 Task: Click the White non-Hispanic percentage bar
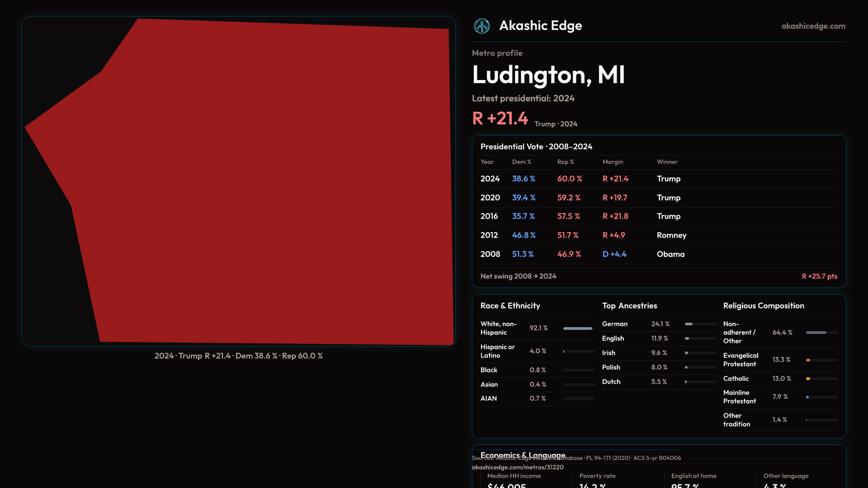[x=578, y=328]
